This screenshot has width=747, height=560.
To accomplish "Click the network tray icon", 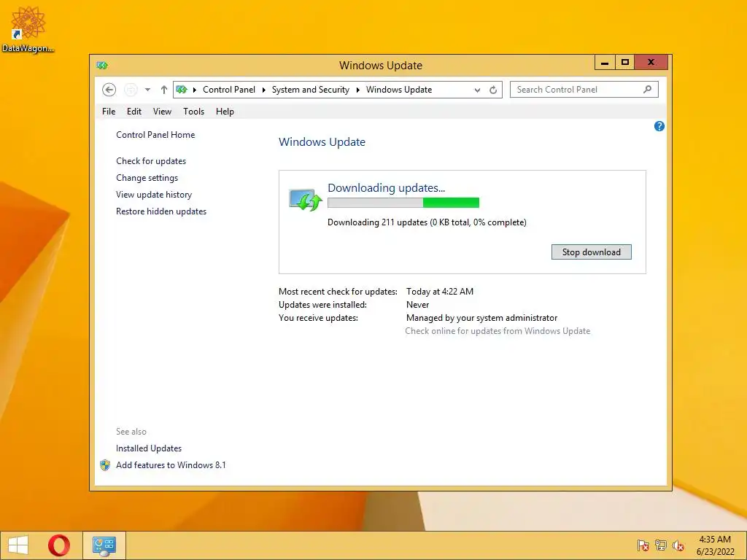I will pyautogui.click(x=661, y=545).
